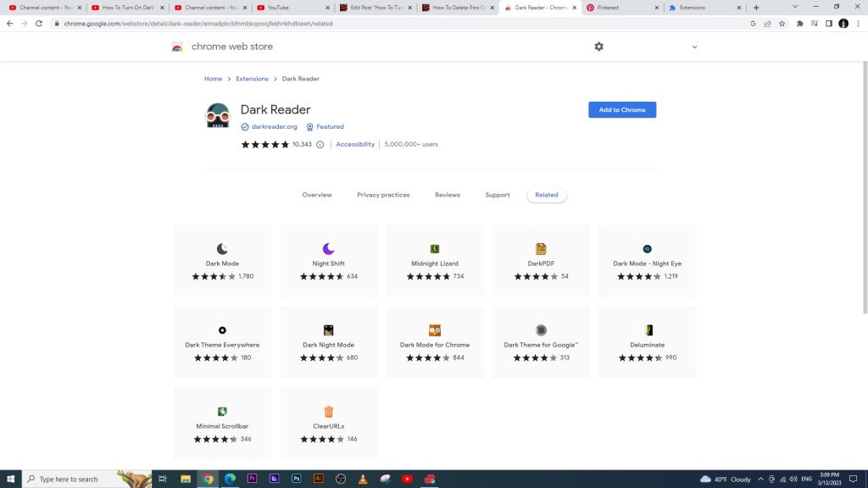Expand the tab search dropdown arrow
868x488 pixels.
click(795, 7)
